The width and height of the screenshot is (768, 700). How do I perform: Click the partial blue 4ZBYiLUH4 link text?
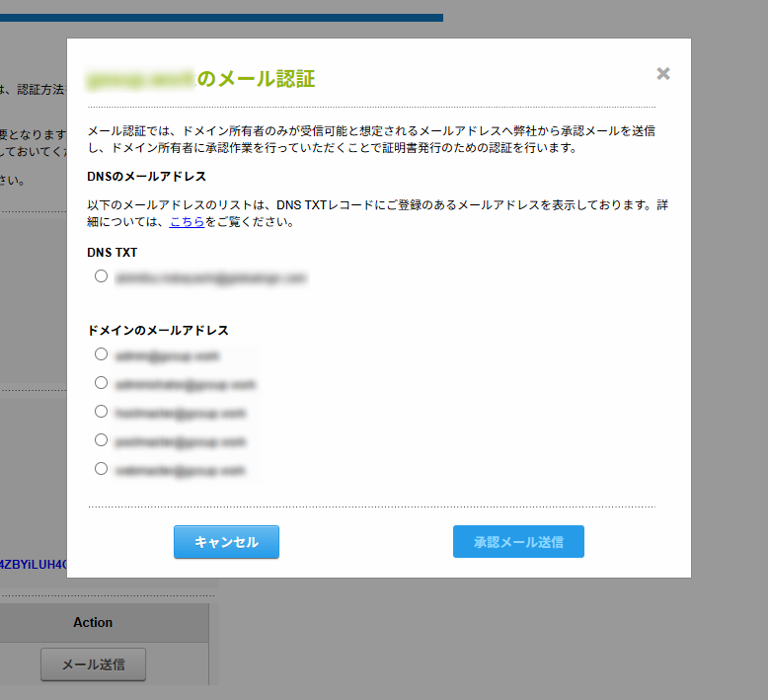coord(34,565)
